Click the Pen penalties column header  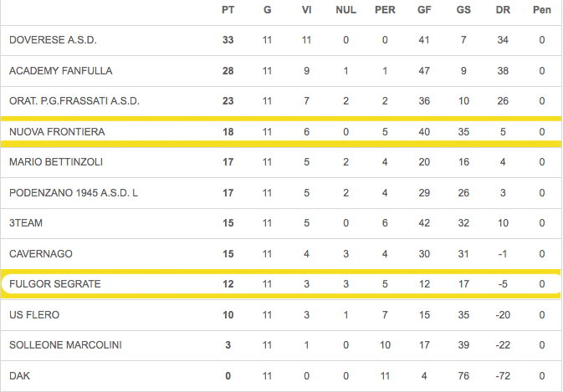[x=542, y=10]
